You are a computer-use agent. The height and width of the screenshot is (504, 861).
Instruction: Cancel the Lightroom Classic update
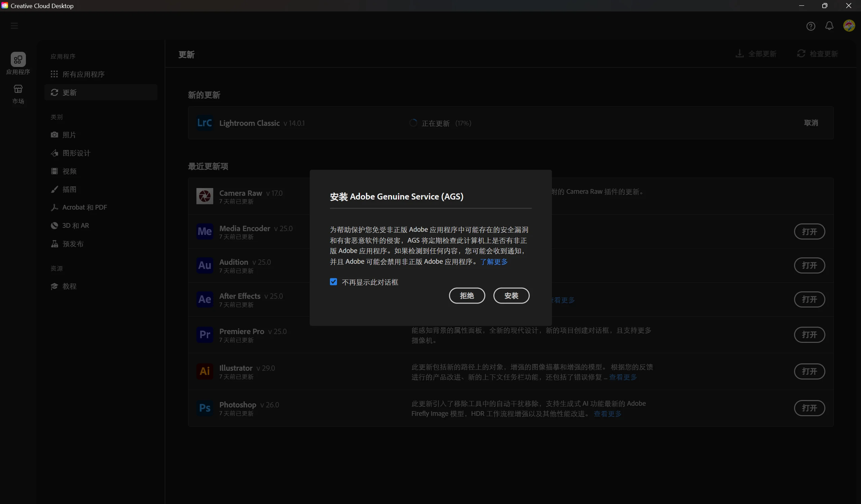pos(811,123)
